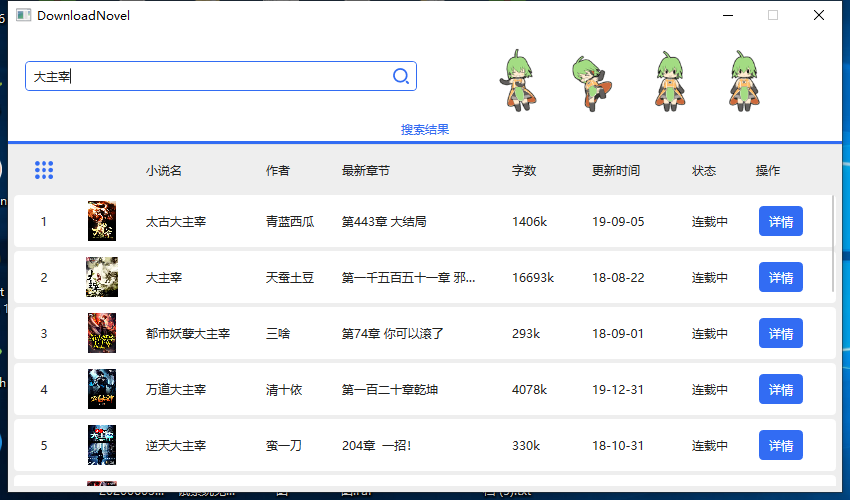Image resolution: width=850 pixels, height=500 pixels.
Task: Click the cover thumbnail of 都市妖孽大主宰
Action: 102,333
